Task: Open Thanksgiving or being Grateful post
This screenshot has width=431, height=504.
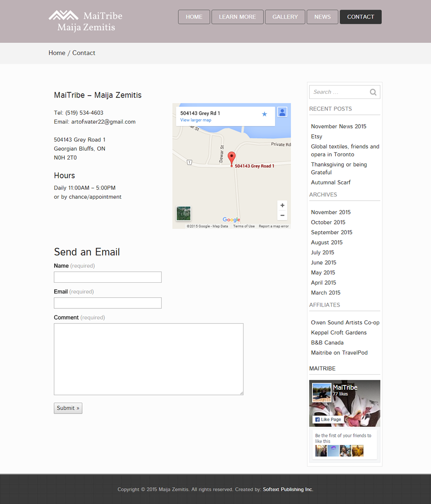Action: pyautogui.click(x=339, y=168)
